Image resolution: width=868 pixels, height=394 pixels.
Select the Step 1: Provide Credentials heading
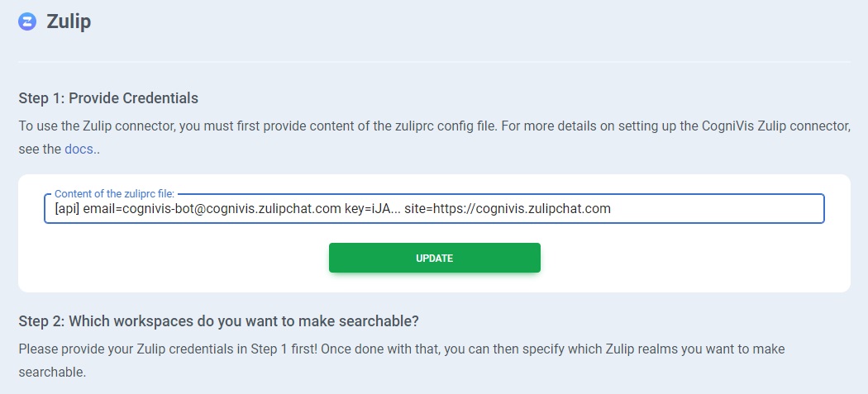click(x=108, y=98)
